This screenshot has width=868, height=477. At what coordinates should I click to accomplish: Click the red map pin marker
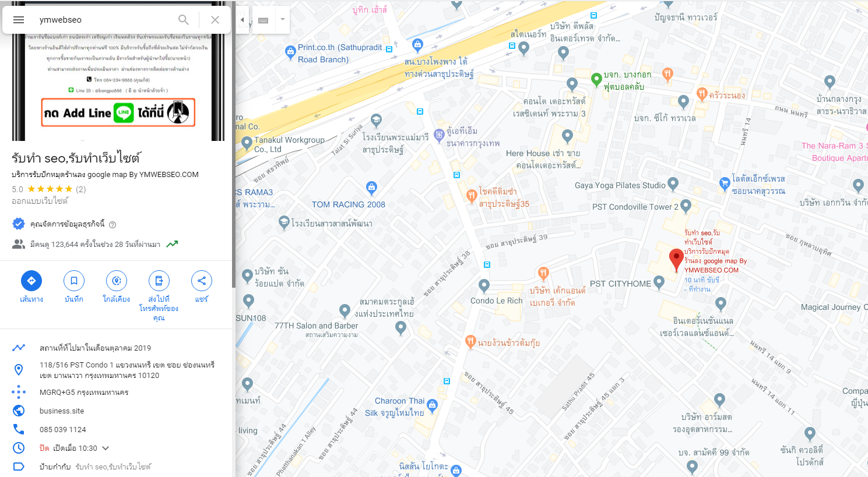[x=676, y=260]
